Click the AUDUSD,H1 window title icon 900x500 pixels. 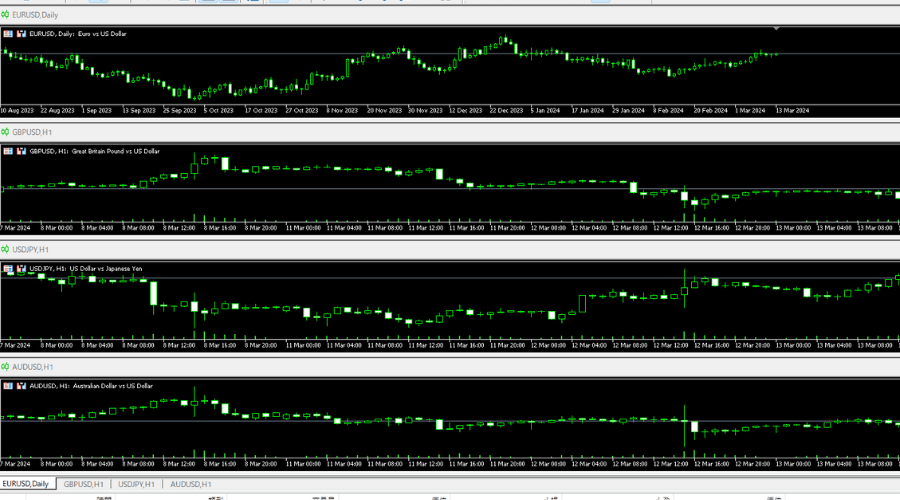(x=6, y=367)
